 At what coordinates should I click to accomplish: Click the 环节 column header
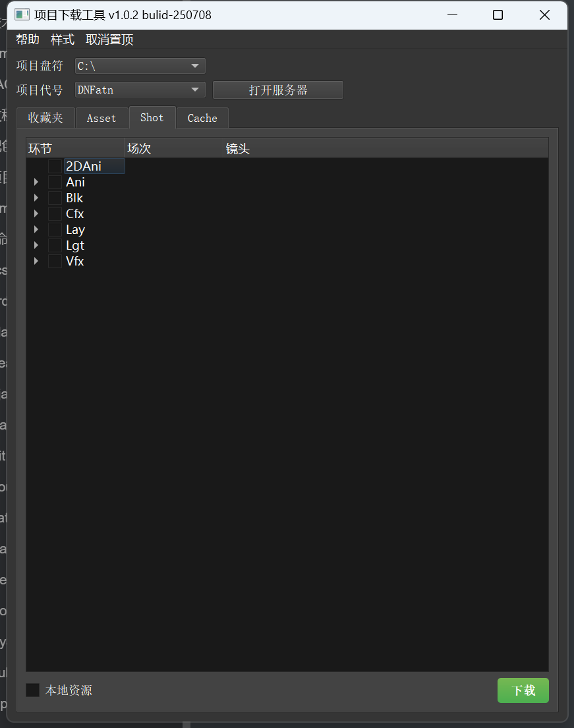[75, 149]
